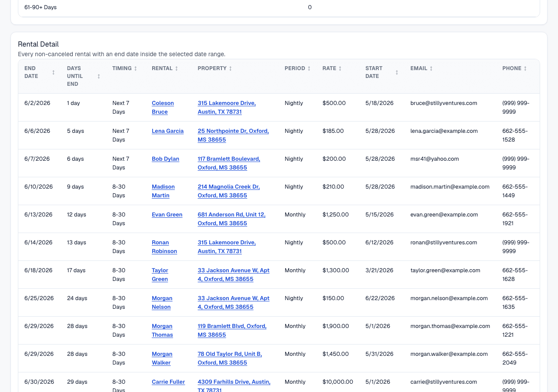Select email msr41@yahoo.com
The image size is (558, 392).
[x=435, y=159]
